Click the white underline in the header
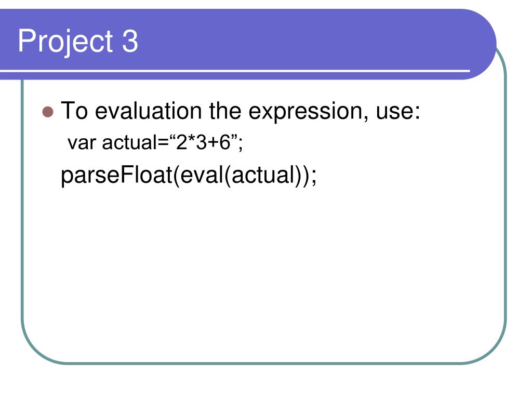The image size is (532, 399). point(235,71)
